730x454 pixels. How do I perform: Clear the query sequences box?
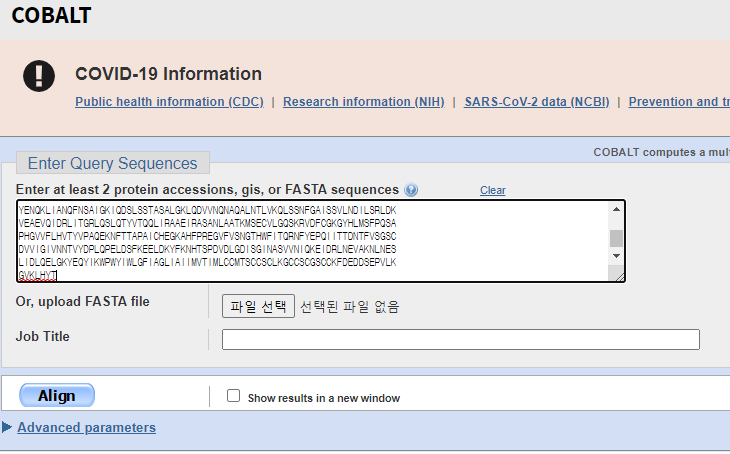[493, 190]
